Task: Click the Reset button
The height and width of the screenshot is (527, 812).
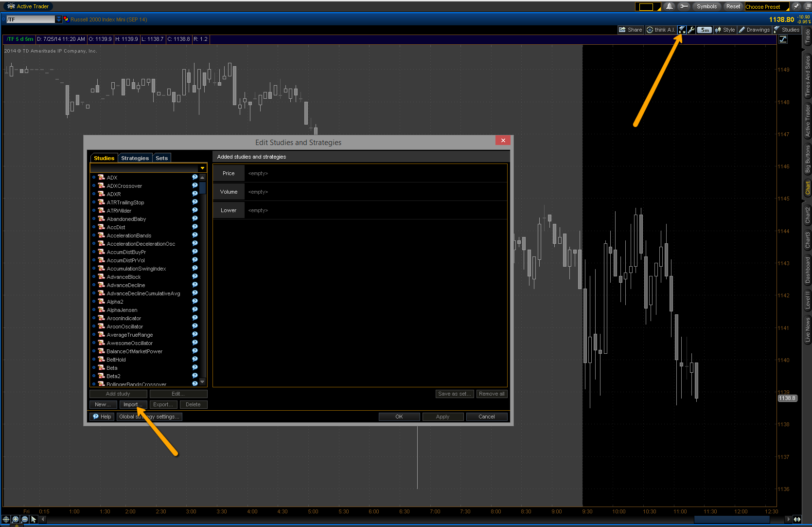Action: tap(733, 6)
